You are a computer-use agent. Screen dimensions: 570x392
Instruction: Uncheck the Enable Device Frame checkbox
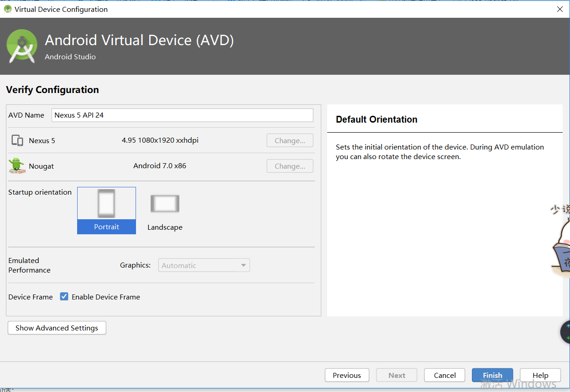(x=64, y=297)
